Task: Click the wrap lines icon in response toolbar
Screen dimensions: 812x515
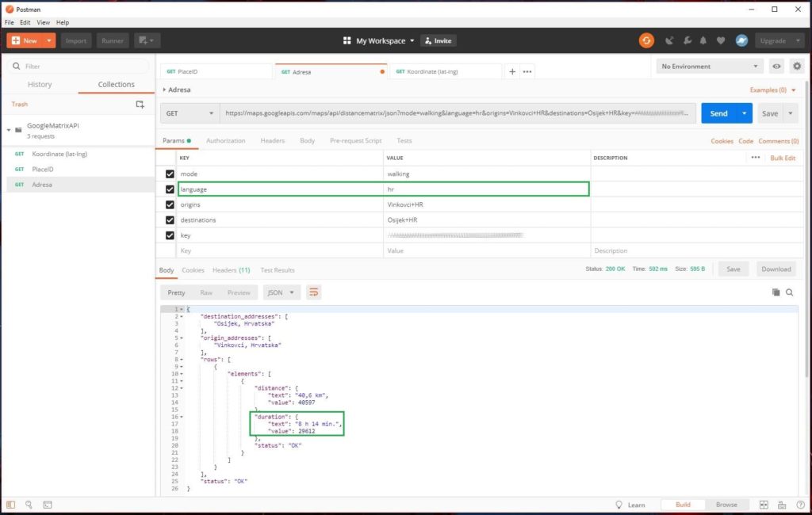Action: (314, 292)
